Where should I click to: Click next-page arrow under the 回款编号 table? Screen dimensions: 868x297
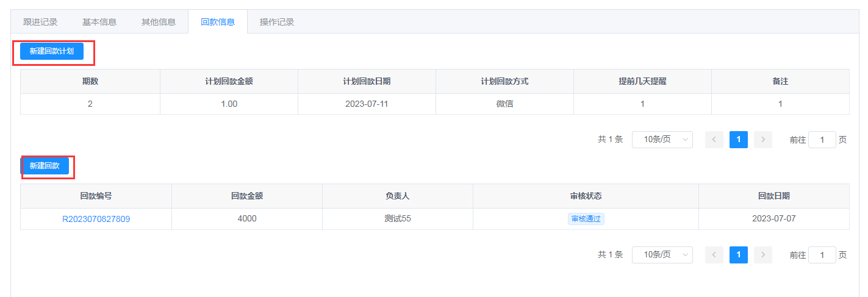(x=762, y=255)
